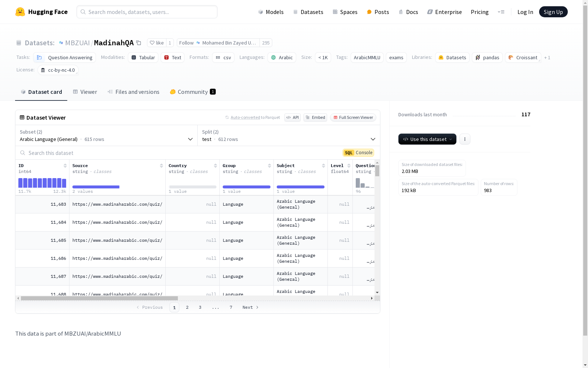Viewport: 588px width, 368px height.
Task: Sort the Group column
Action: [x=269, y=166]
